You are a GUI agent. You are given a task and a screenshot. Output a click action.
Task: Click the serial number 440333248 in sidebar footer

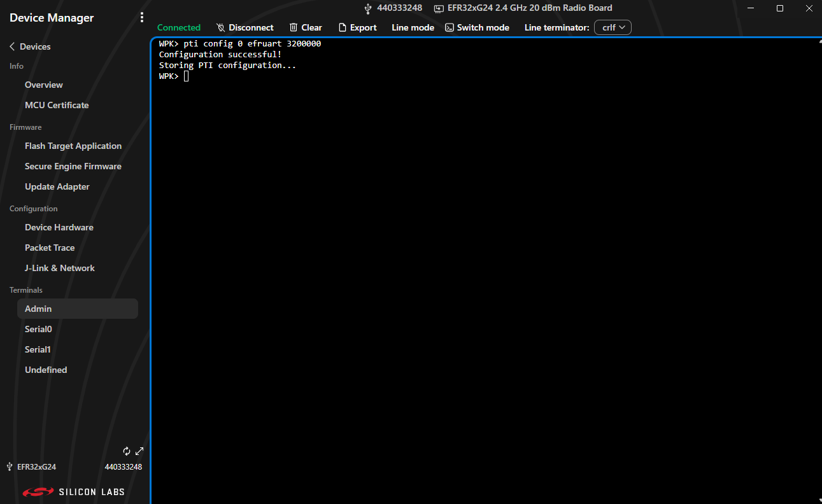pos(124,466)
